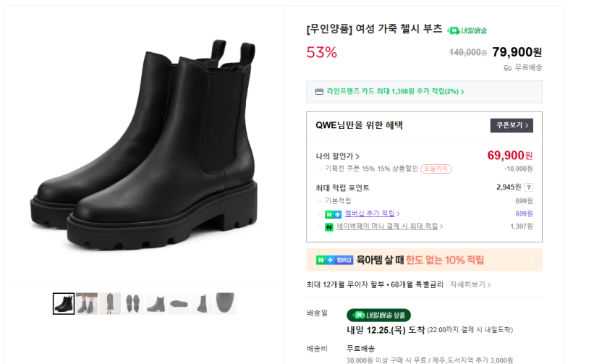This screenshot has width=615, height=364.
Task: Show the boot soles thumbnail image
Action: (x=133, y=303)
